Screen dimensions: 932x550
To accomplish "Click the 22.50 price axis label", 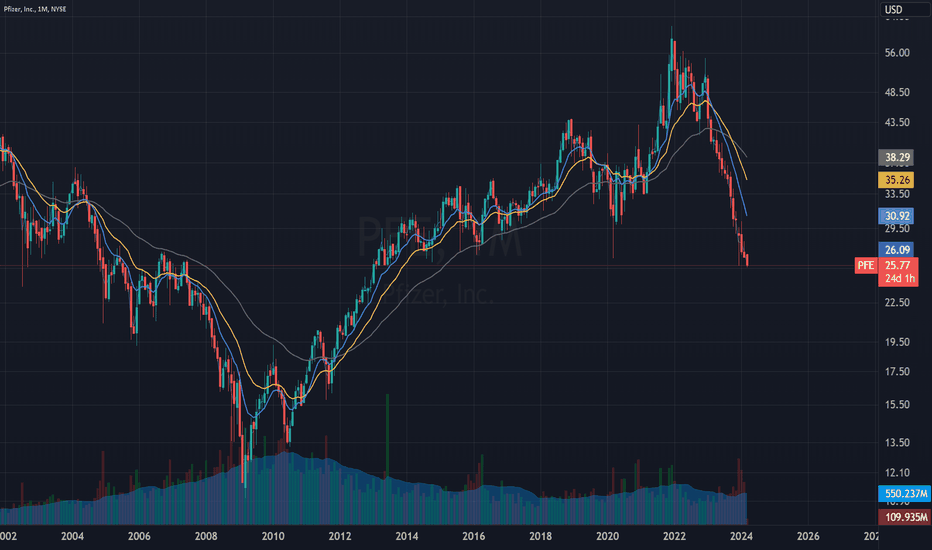I will [897, 303].
